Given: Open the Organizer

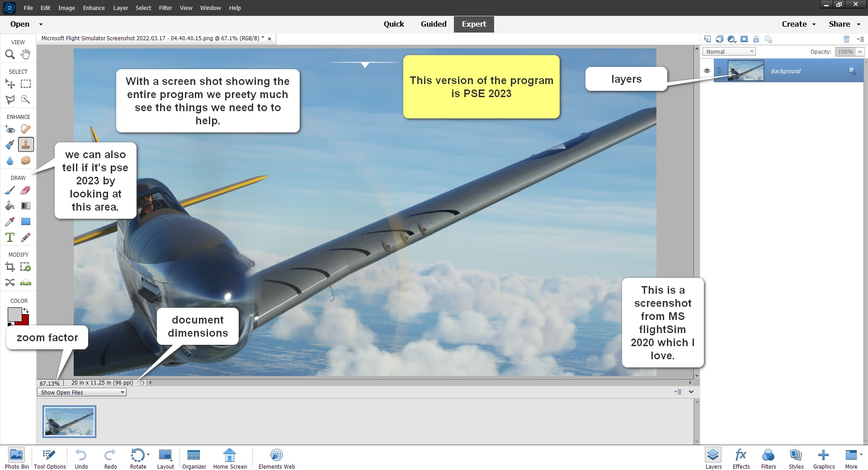Looking at the screenshot, I should [194, 459].
